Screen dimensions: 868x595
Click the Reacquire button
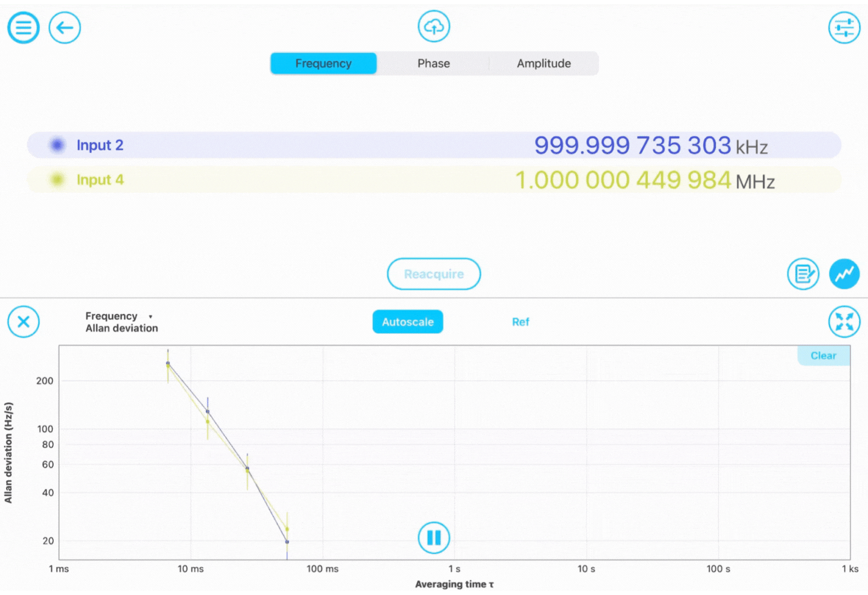(x=434, y=274)
